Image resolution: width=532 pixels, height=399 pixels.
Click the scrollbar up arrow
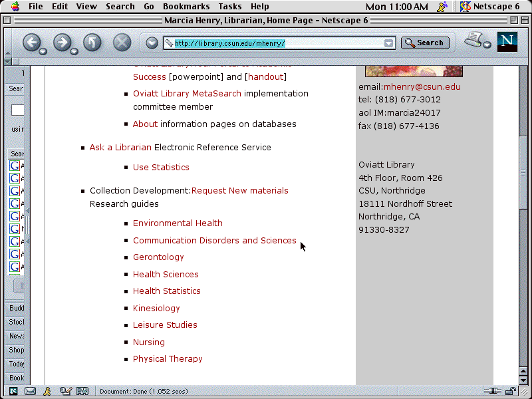pos(523,372)
